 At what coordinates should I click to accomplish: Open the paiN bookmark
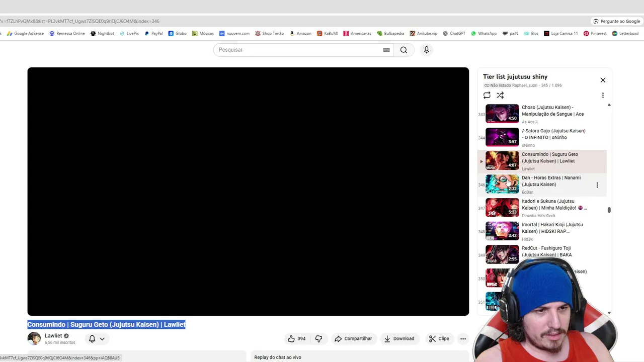coord(510,34)
